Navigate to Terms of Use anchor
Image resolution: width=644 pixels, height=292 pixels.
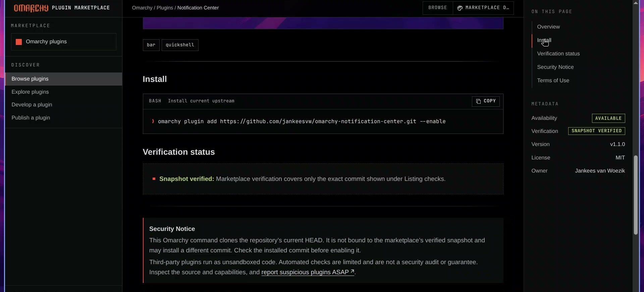(x=553, y=81)
